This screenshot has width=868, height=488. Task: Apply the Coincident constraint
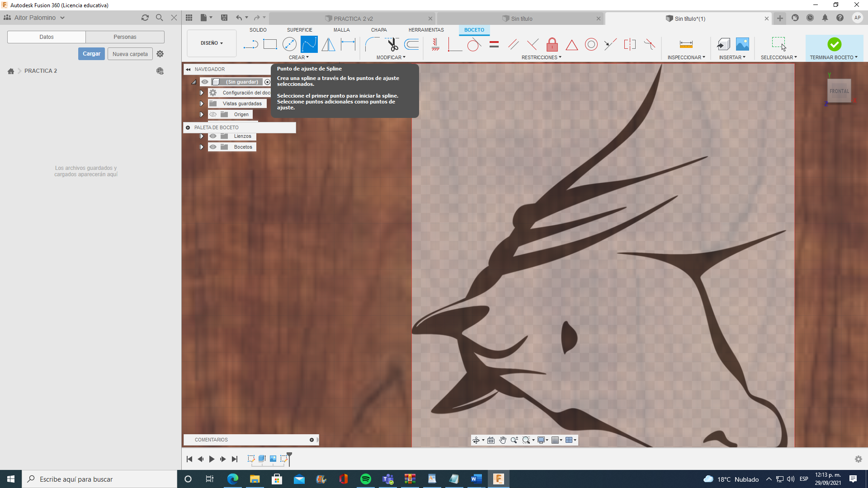point(454,44)
